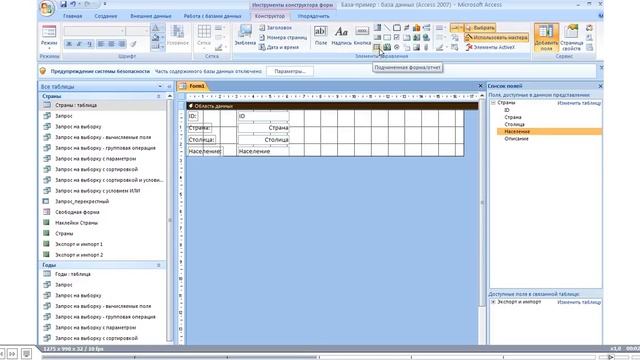Save the database with the floppy icon
The height and width of the screenshot is (360, 640).
[63, 4]
